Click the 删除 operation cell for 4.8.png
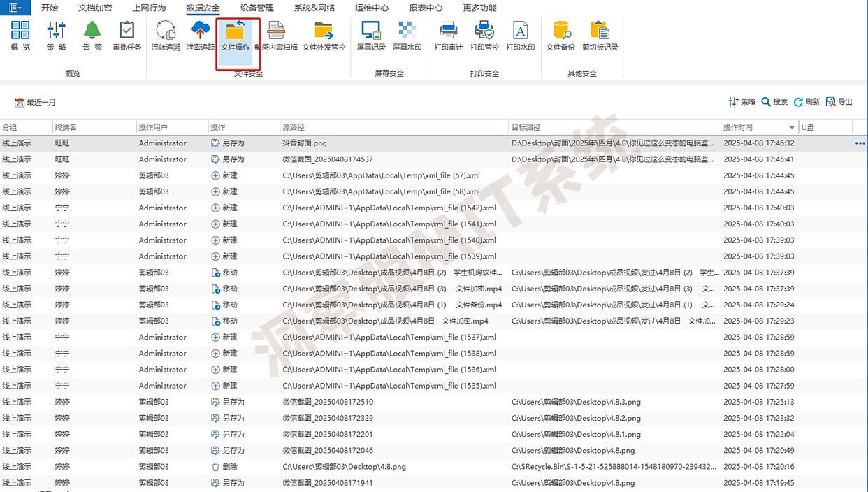868x492 pixels. 224,467
